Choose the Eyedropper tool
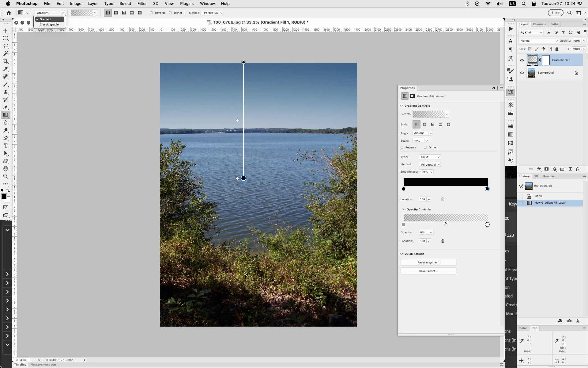Image resolution: width=588 pixels, height=368 pixels. pyautogui.click(x=6, y=69)
